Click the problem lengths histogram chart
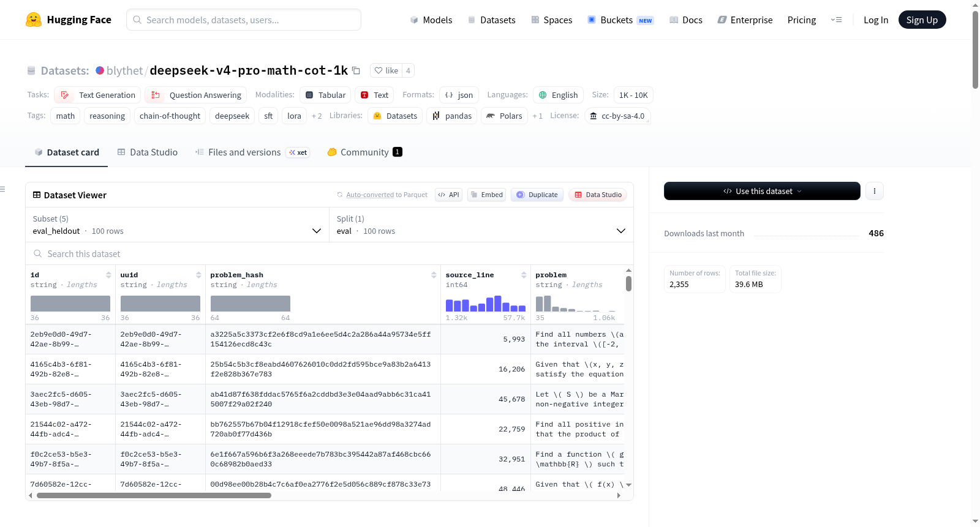 [x=576, y=304]
